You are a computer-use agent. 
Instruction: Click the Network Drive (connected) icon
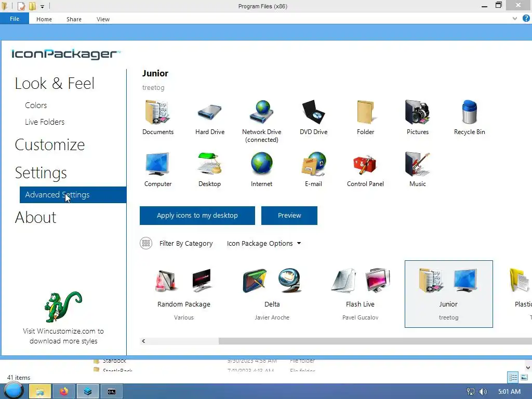pyautogui.click(x=262, y=112)
